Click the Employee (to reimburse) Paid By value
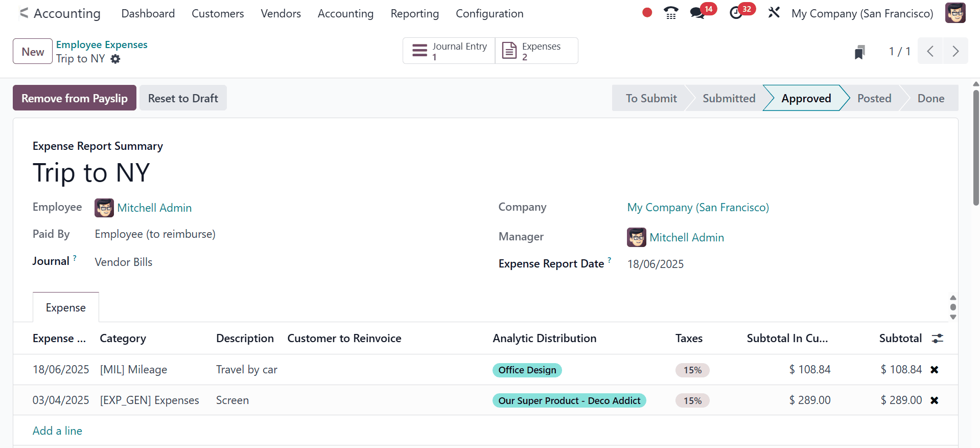 (x=155, y=234)
